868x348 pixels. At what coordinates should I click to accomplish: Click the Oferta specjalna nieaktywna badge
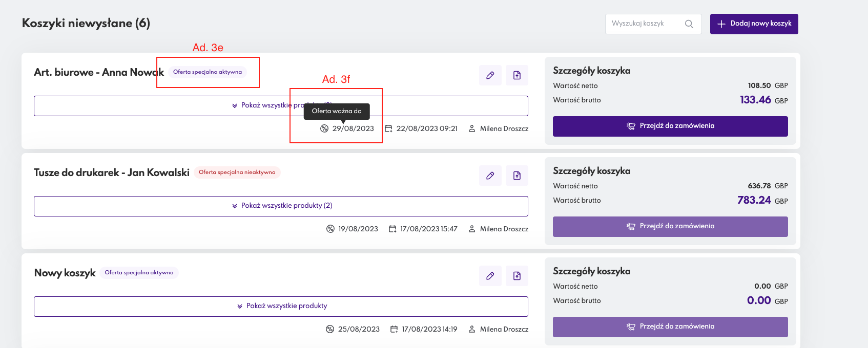237,172
